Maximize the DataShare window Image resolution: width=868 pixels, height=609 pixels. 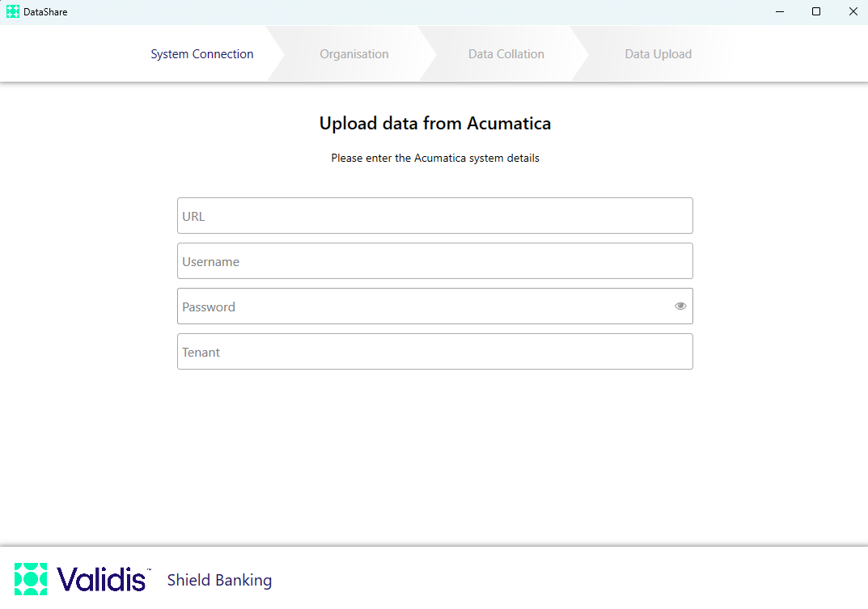tap(816, 11)
